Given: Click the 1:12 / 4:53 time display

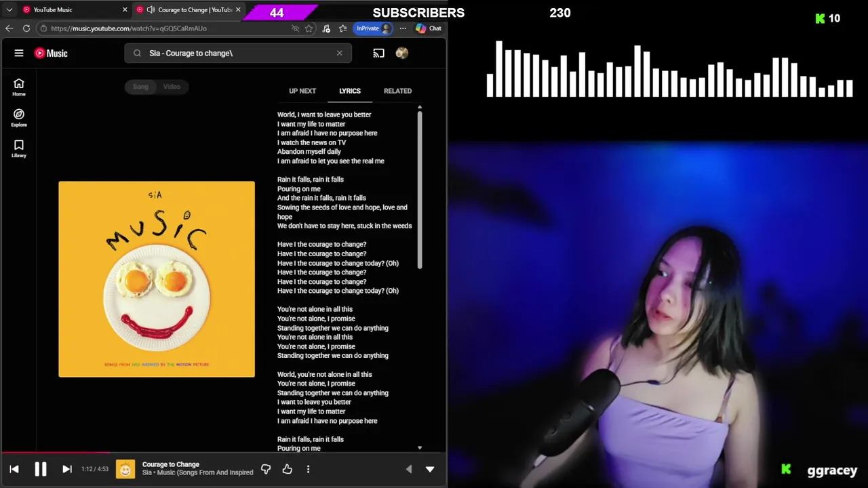Looking at the screenshot, I should [x=95, y=469].
